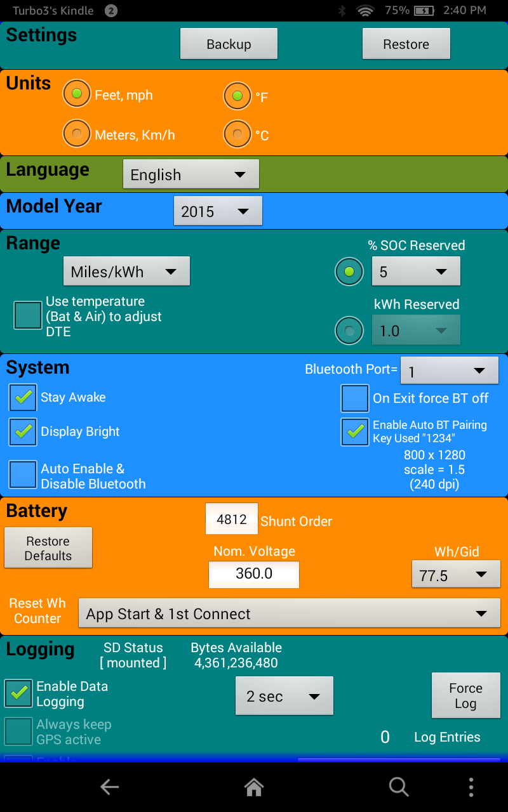508x812 pixels.
Task: Tap the Nom. Voltage 360.0 field
Action: [x=254, y=573]
